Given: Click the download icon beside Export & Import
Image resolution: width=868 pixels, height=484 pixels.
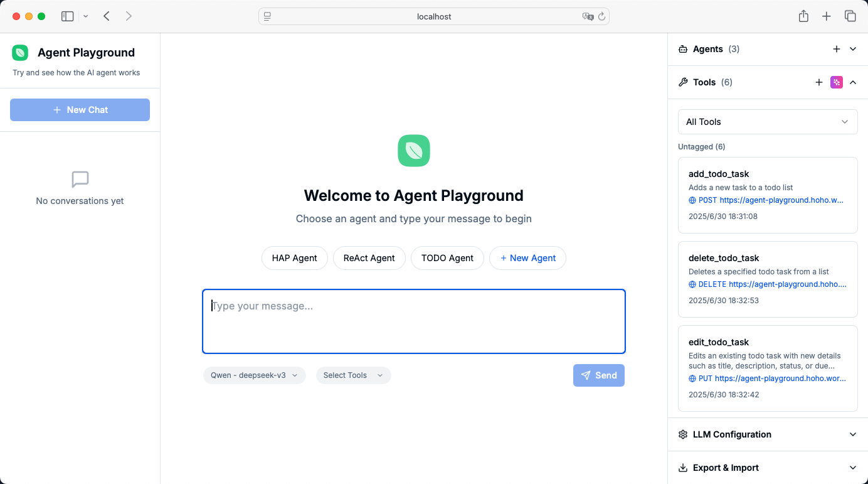Looking at the screenshot, I should (682, 467).
